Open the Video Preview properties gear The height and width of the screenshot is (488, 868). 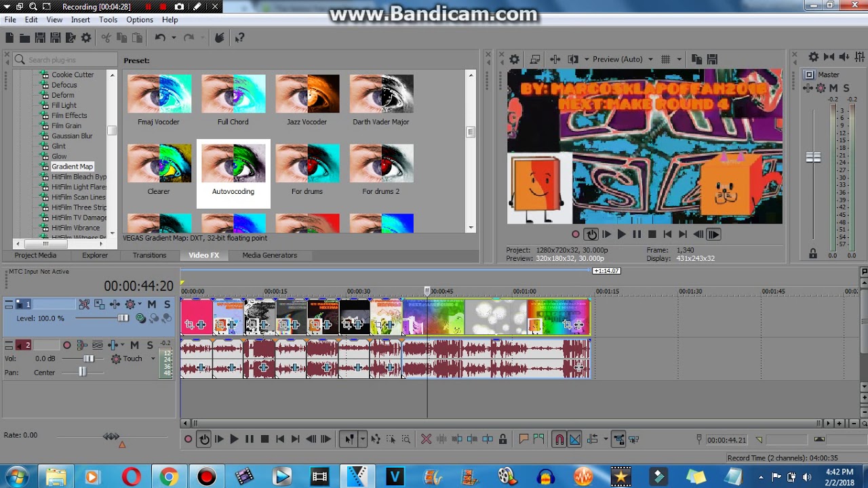tap(514, 59)
